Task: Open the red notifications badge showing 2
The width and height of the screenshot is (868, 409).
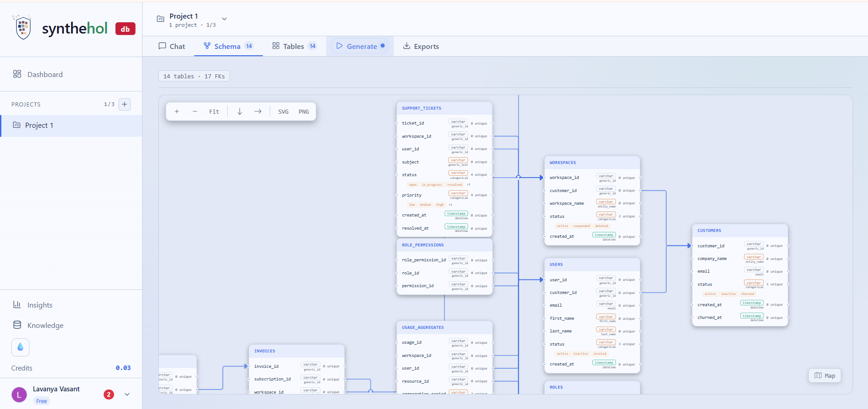Action: point(109,395)
